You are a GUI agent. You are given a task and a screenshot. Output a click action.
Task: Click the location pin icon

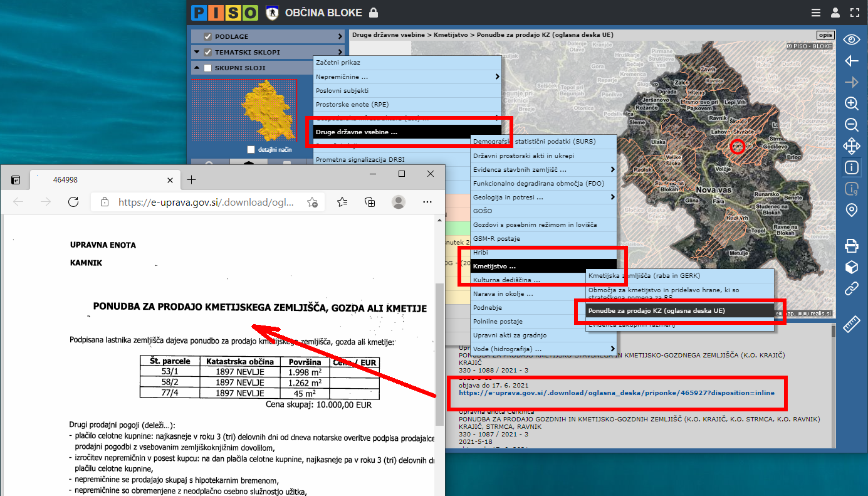(851, 210)
